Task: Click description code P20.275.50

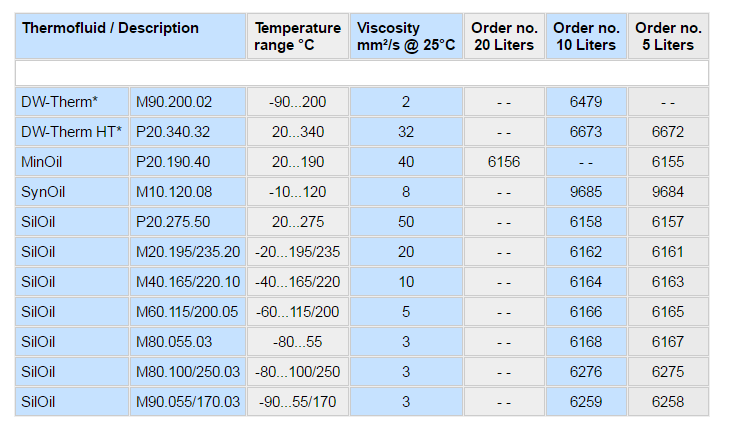Action: (174, 222)
